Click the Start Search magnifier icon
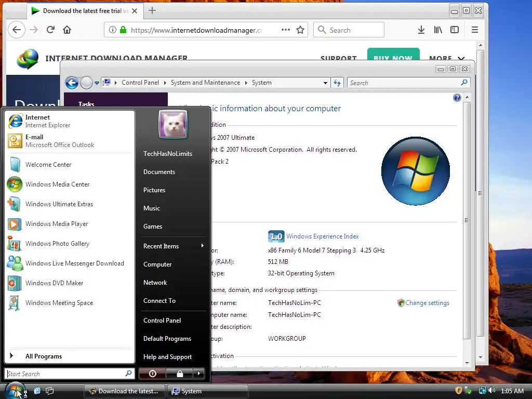The image size is (532, 399). [x=129, y=373]
